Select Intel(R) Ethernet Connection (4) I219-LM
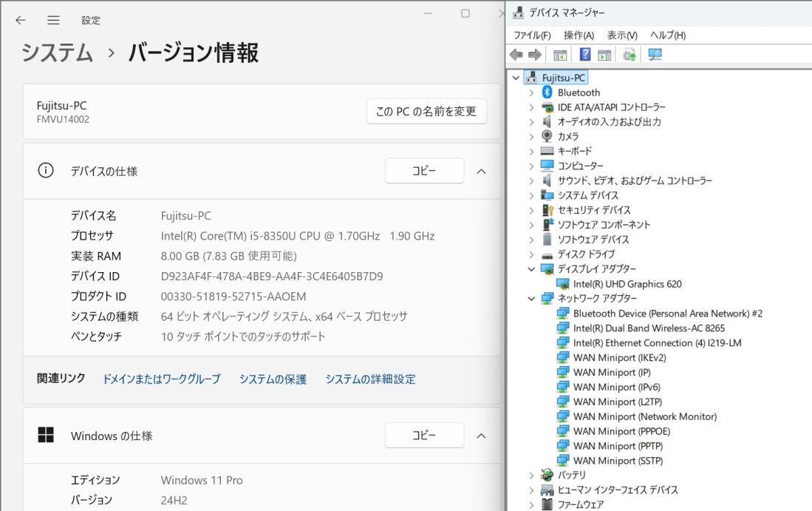Image resolution: width=812 pixels, height=511 pixels. pos(657,343)
